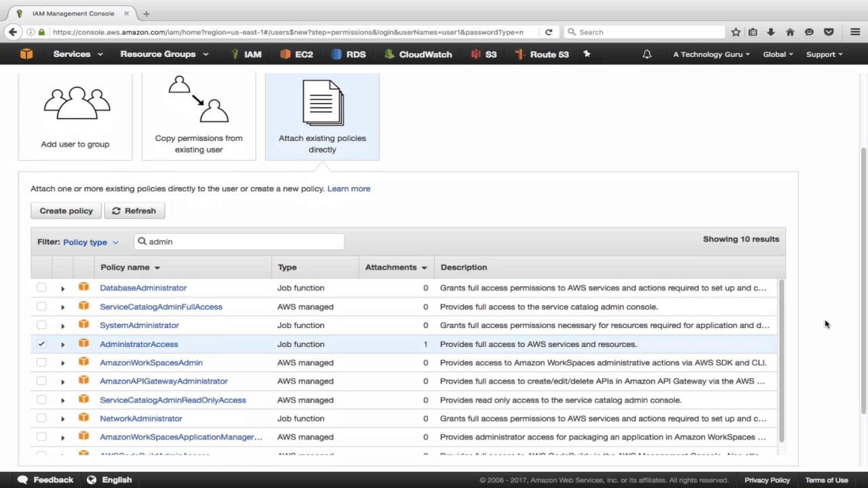Viewport: 868px width, 488px height.
Task: Open the Privacy Policy link
Action: point(767,480)
